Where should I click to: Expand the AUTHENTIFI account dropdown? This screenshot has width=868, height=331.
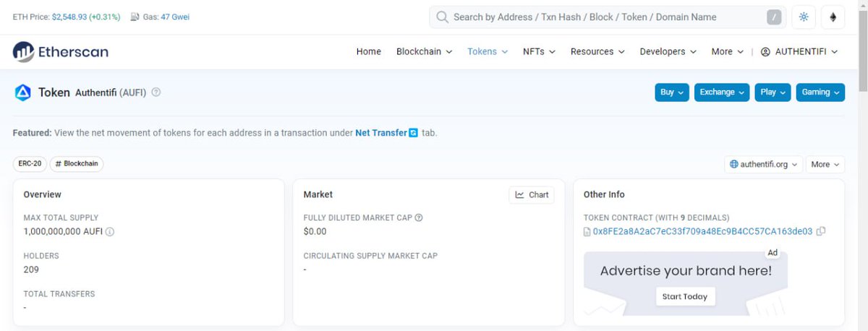[x=799, y=52]
